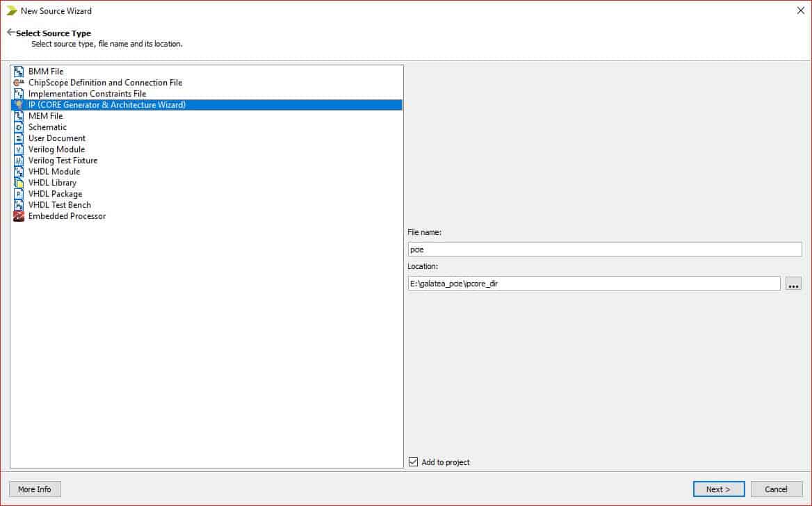The height and width of the screenshot is (506, 812).
Task: Browse for location with ellipsis button
Action: click(x=793, y=284)
